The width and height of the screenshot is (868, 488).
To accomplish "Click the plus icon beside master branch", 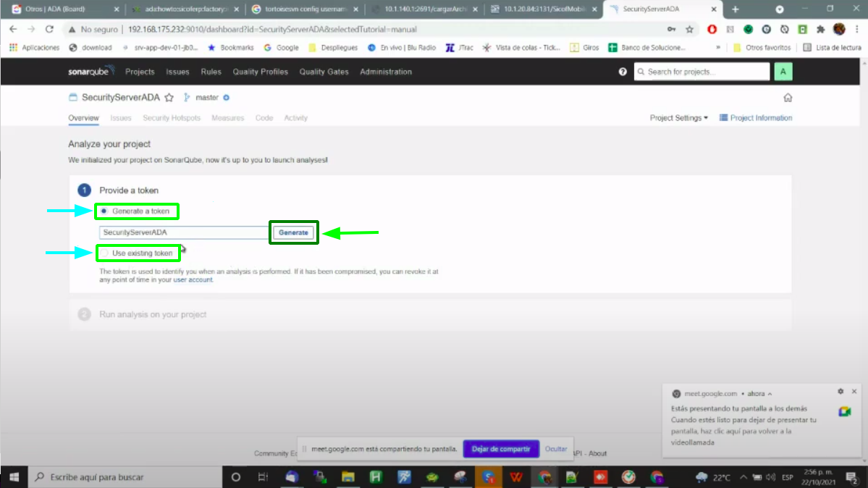I will pos(227,98).
